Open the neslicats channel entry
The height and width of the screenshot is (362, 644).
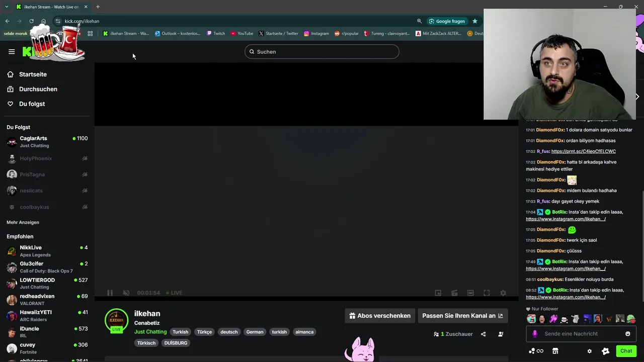(x=47, y=191)
